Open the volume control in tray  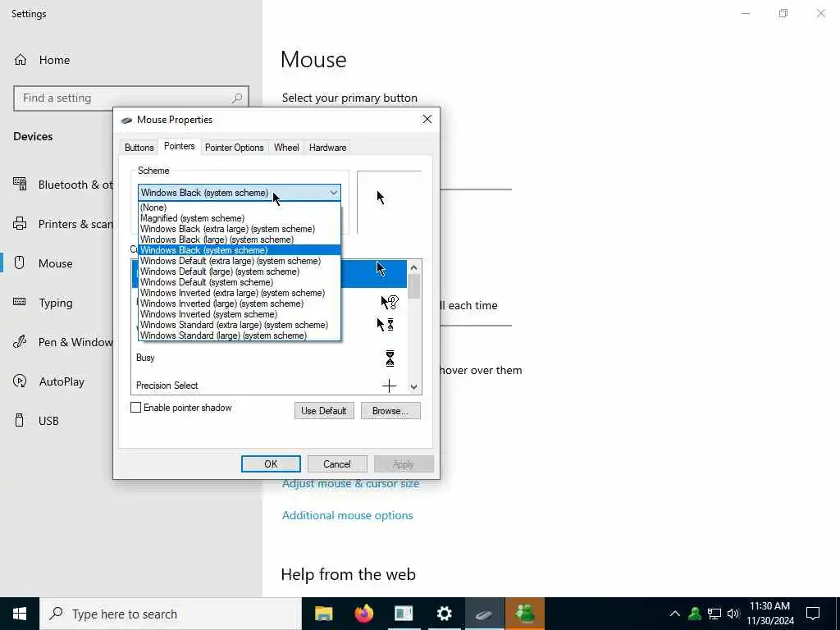(x=733, y=614)
